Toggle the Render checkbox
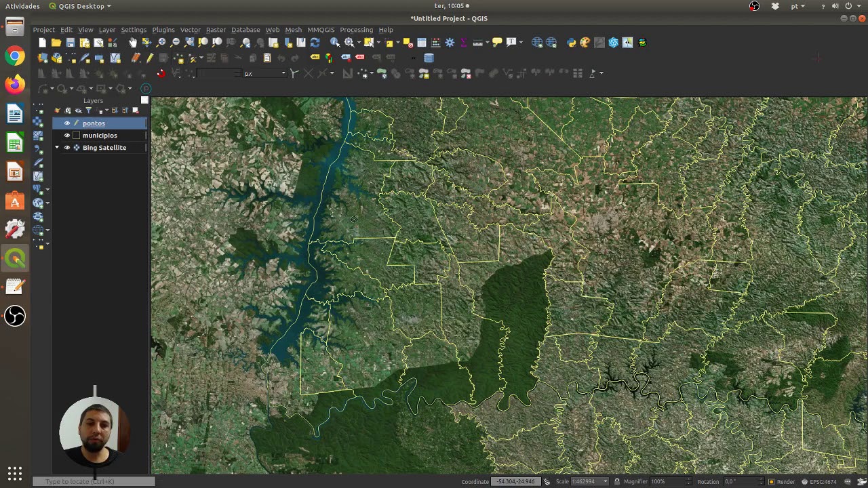 click(x=771, y=481)
